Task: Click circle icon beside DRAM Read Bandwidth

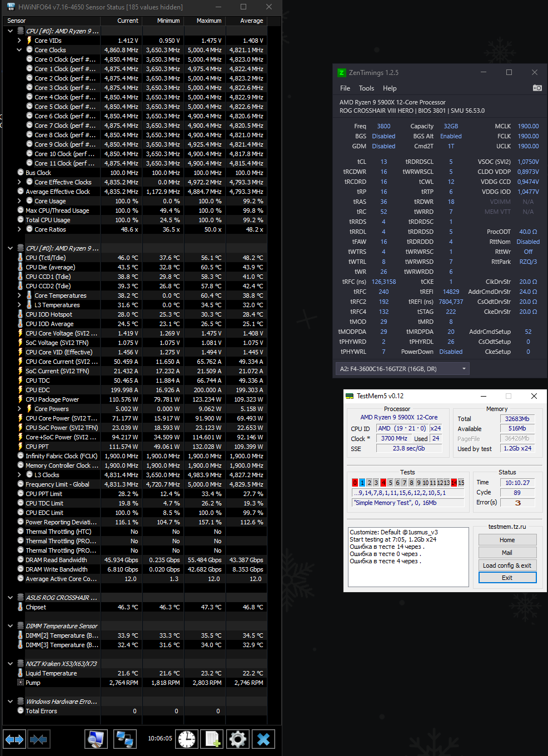Action: coord(21,560)
